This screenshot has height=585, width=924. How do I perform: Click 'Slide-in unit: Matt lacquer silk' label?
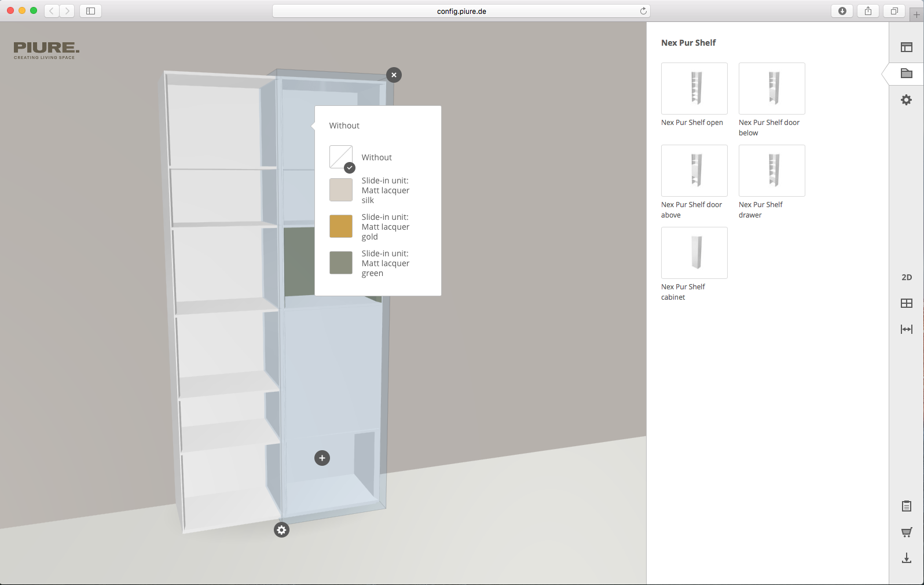[x=386, y=190]
